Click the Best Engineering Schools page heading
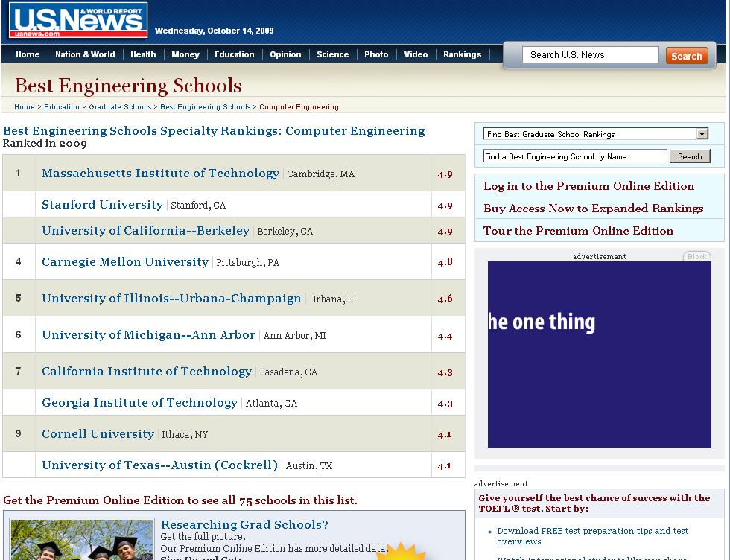The height and width of the screenshot is (560, 730). tap(128, 86)
